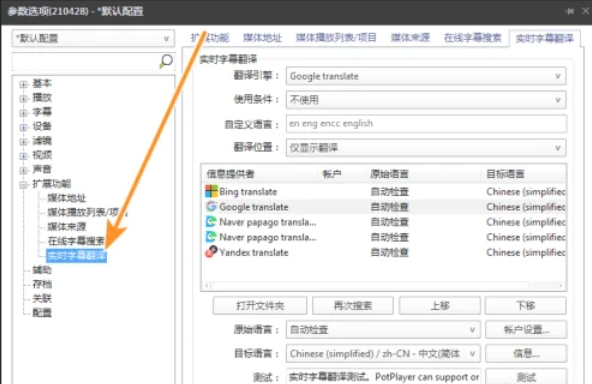The image size is (592, 384).
Task: Select the 实时字幕翻译 tab
Action: (x=544, y=38)
